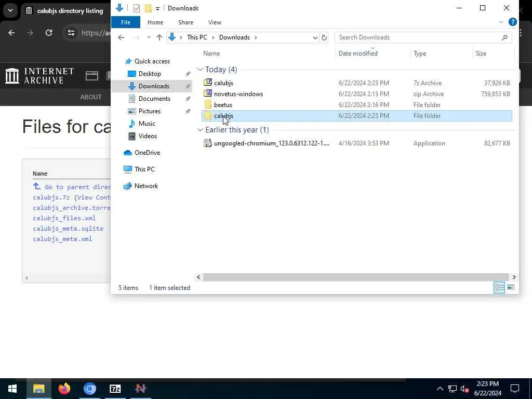Click the Properties quick access toolbar icon
532x399 pixels.
[x=137, y=8]
